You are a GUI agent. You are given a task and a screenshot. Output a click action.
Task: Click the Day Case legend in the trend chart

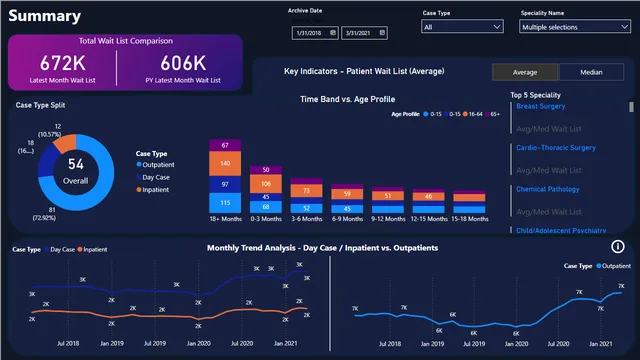click(60, 249)
